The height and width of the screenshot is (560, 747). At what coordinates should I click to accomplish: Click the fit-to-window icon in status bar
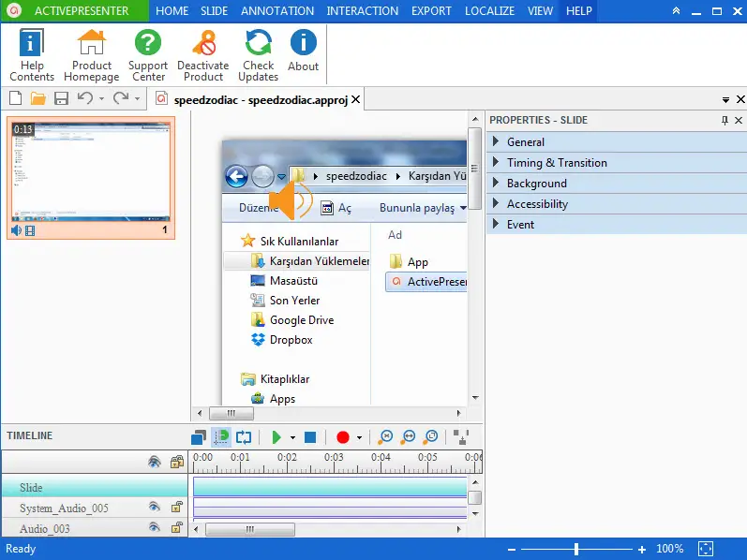pyautogui.click(x=706, y=549)
